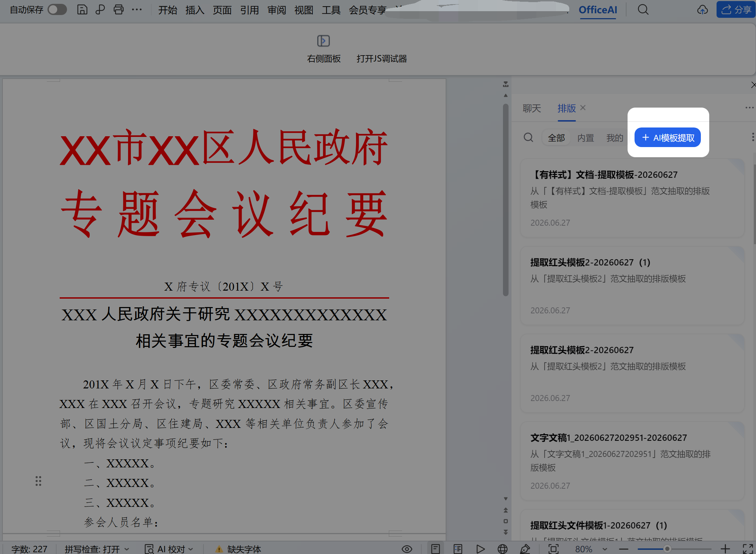Open the 【有样式】文档-提取模板-20260627 template card
756x554 pixels.
coord(632,198)
